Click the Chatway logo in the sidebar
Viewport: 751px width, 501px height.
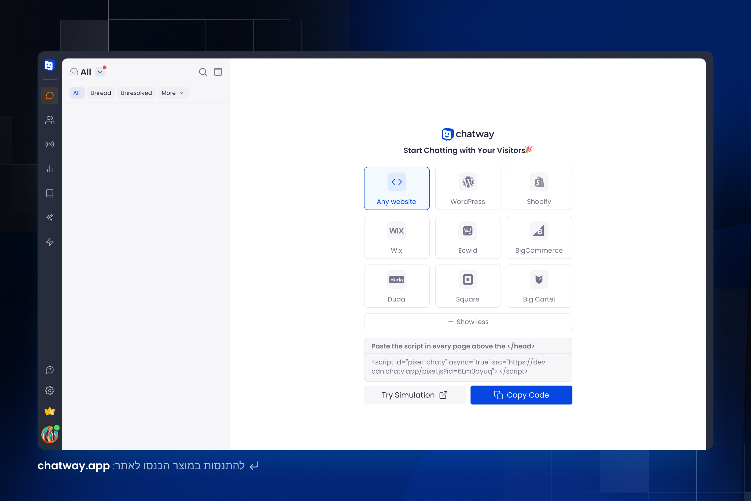pyautogui.click(x=49, y=65)
